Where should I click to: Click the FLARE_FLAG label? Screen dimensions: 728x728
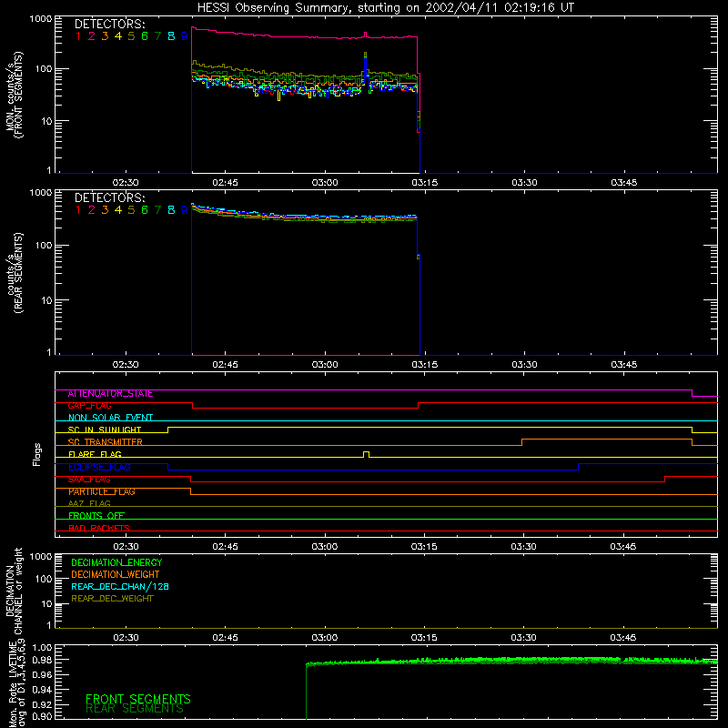pyautogui.click(x=95, y=454)
